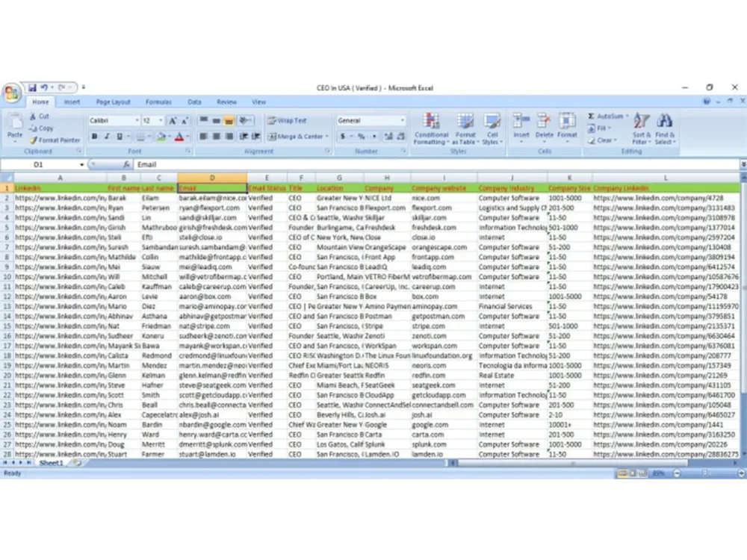The image size is (747, 560).
Task: Decrease the cell indent
Action: point(244,137)
